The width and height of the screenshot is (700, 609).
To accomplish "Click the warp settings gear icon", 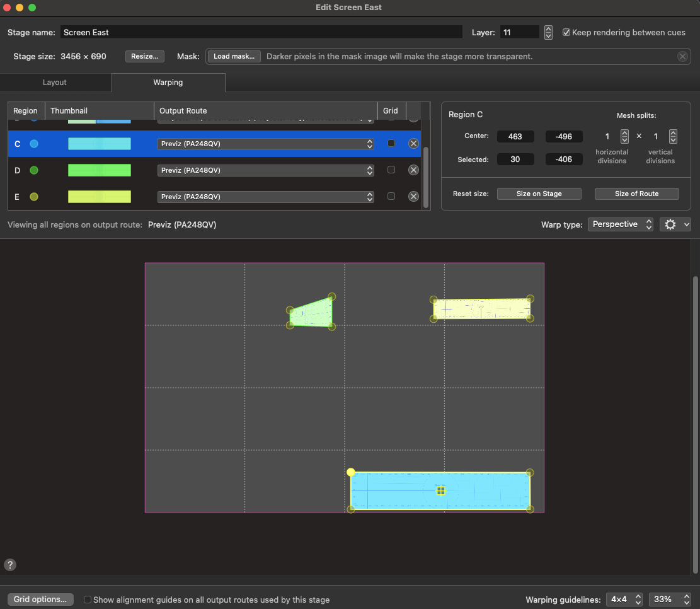I will [x=670, y=224].
